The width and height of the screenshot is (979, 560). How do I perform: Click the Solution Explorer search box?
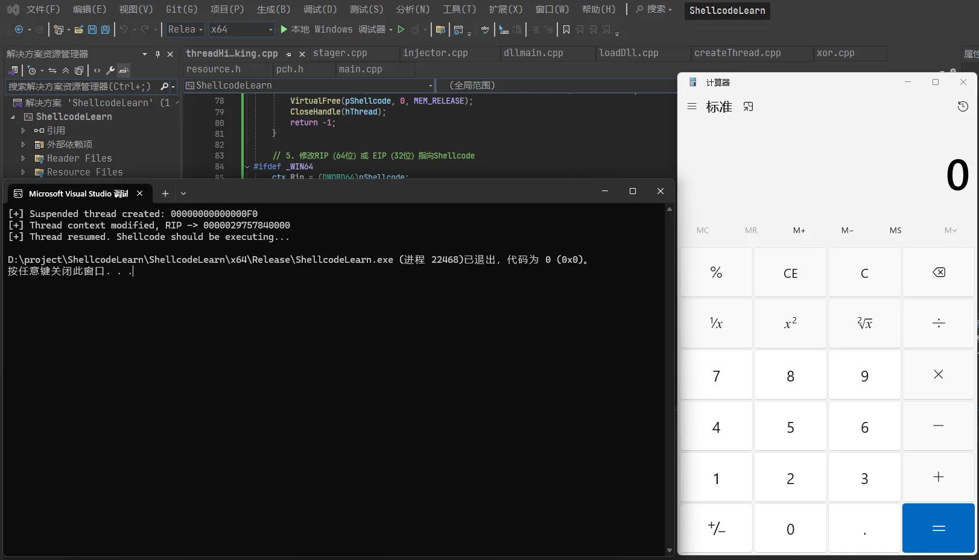80,87
